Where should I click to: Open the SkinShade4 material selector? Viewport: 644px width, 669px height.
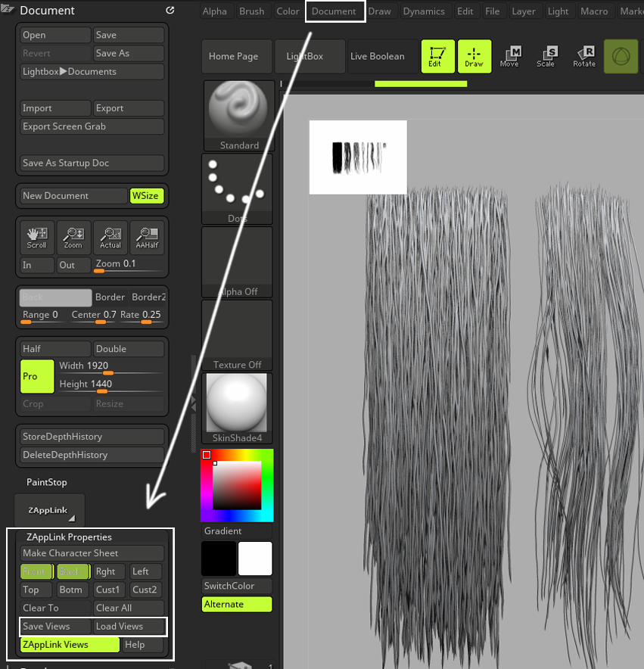237,408
